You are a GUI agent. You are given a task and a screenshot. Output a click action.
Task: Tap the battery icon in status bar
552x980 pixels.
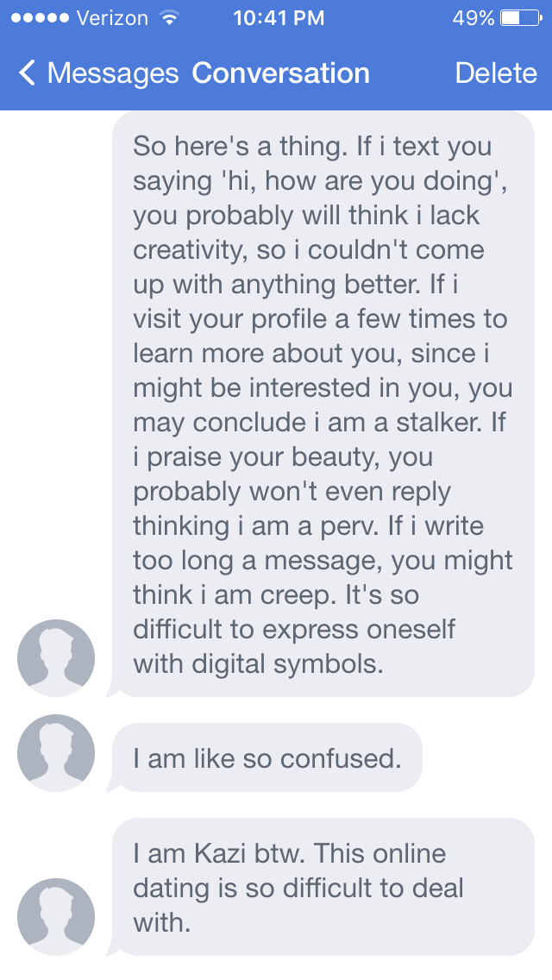tap(520, 18)
